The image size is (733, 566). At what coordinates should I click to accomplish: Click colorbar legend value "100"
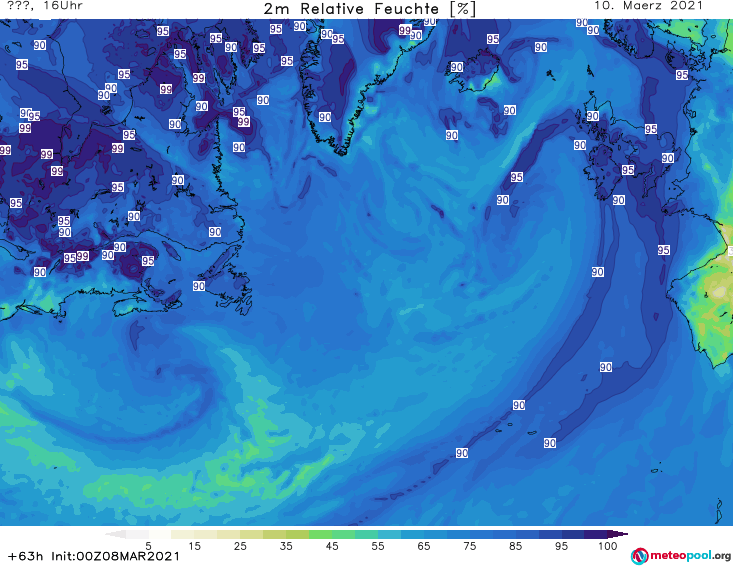(x=608, y=545)
